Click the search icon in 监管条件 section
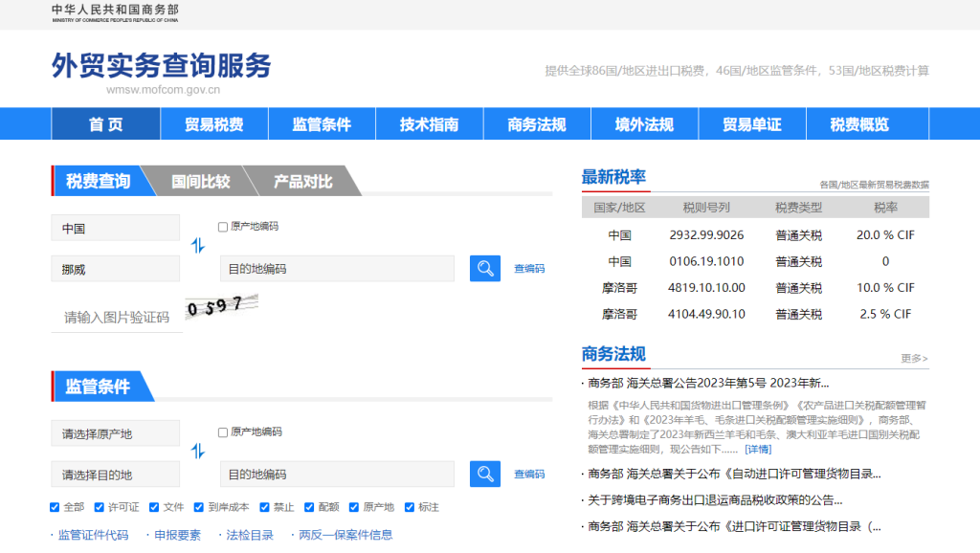The image size is (980, 553). [x=485, y=474]
